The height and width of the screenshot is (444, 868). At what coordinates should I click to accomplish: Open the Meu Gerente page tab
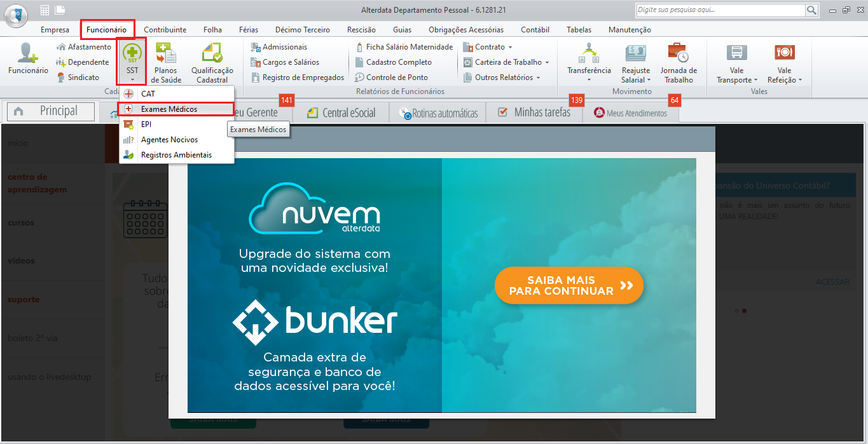coord(258,112)
